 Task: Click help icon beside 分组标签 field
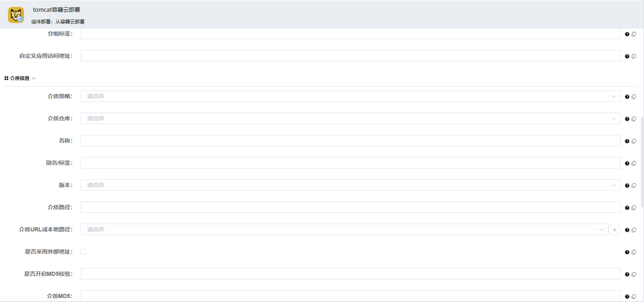point(627,34)
